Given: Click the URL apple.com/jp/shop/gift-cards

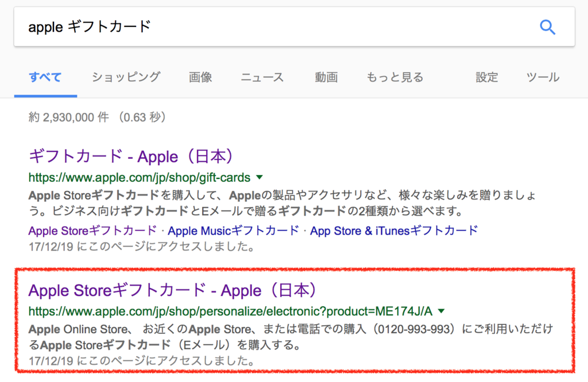Looking at the screenshot, I should (140, 177).
